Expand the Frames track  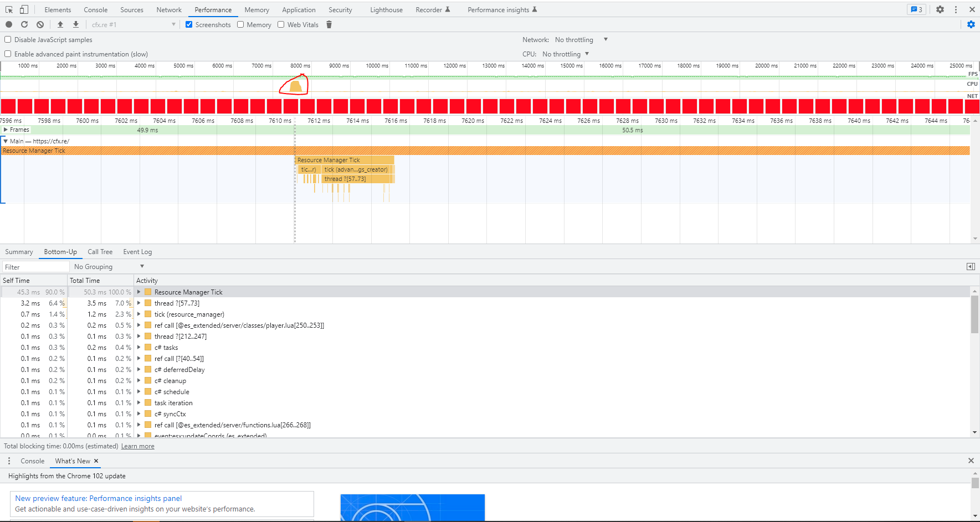tap(6, 130)
